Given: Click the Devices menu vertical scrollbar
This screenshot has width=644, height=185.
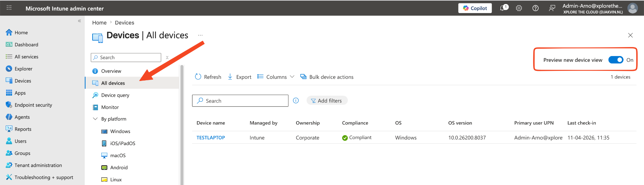Looking at the screenshot, I should (x=182, y=125).
